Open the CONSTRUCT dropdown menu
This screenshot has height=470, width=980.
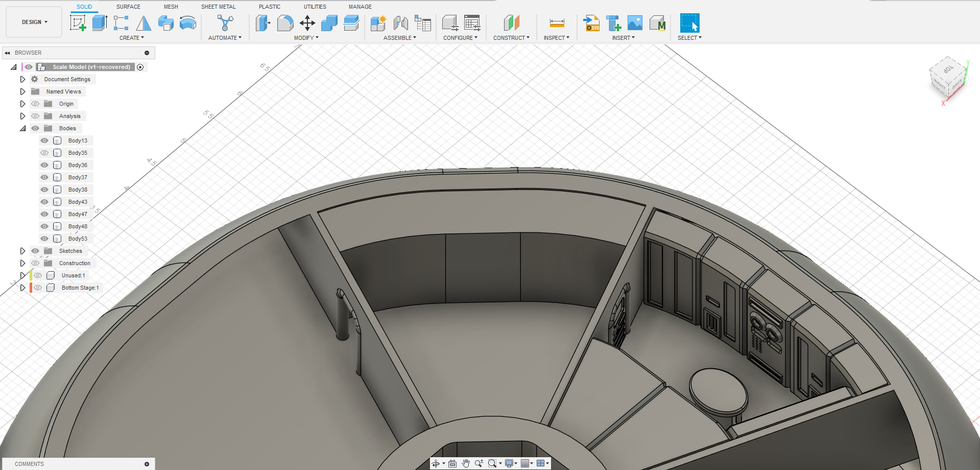click(511, 38)
